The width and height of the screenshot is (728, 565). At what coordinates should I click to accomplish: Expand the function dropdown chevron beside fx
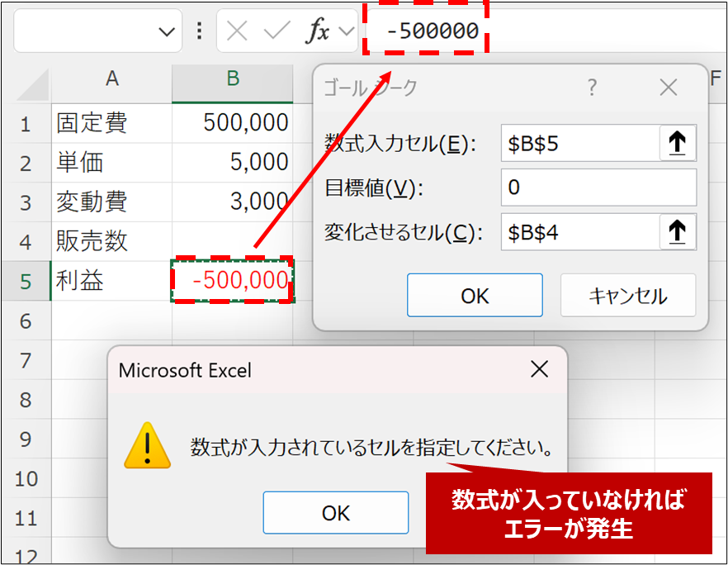click(x=346, y=31)
